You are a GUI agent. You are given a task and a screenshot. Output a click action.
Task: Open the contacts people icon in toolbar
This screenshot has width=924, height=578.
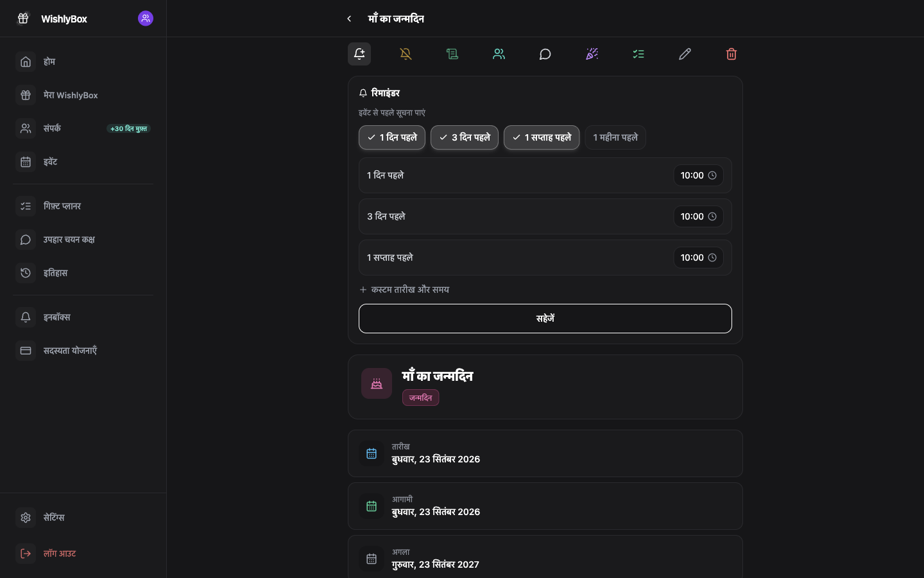click(499, 54)
